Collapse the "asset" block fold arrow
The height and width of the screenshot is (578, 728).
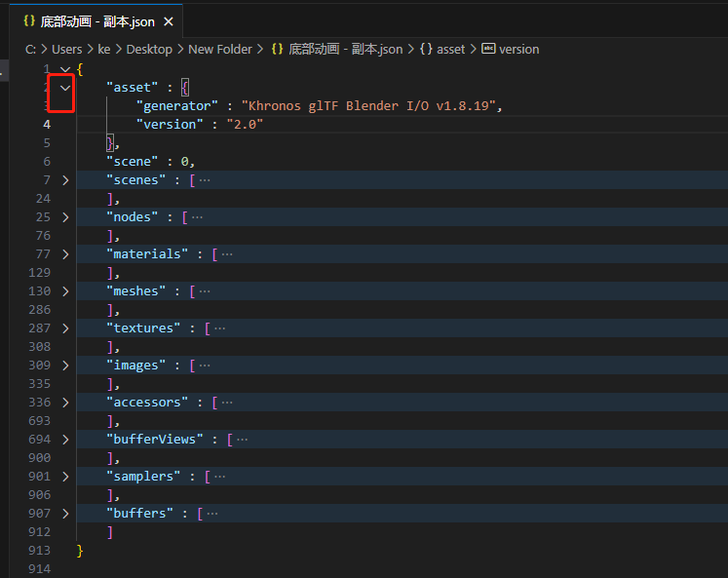tap(65, 88)
